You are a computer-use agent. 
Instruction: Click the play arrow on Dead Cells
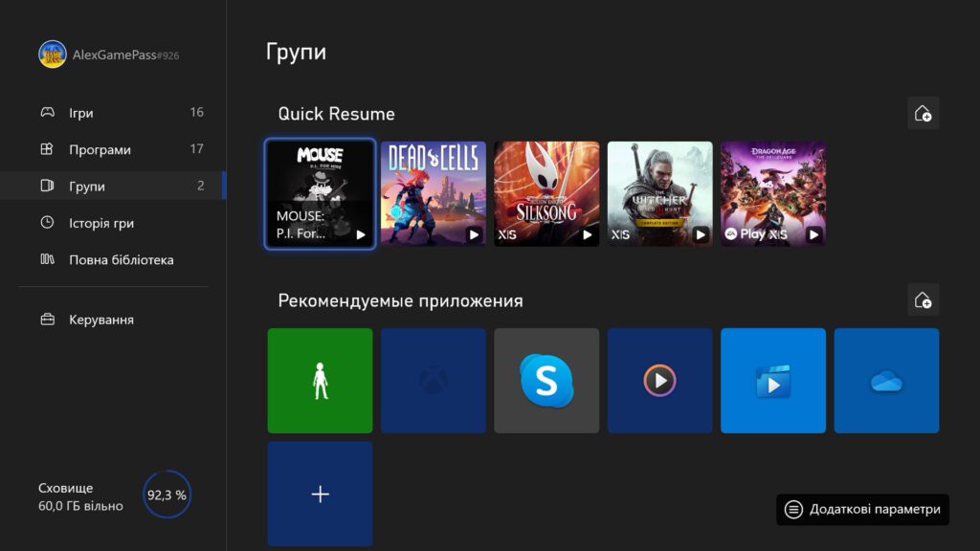(x=475, y=235)
